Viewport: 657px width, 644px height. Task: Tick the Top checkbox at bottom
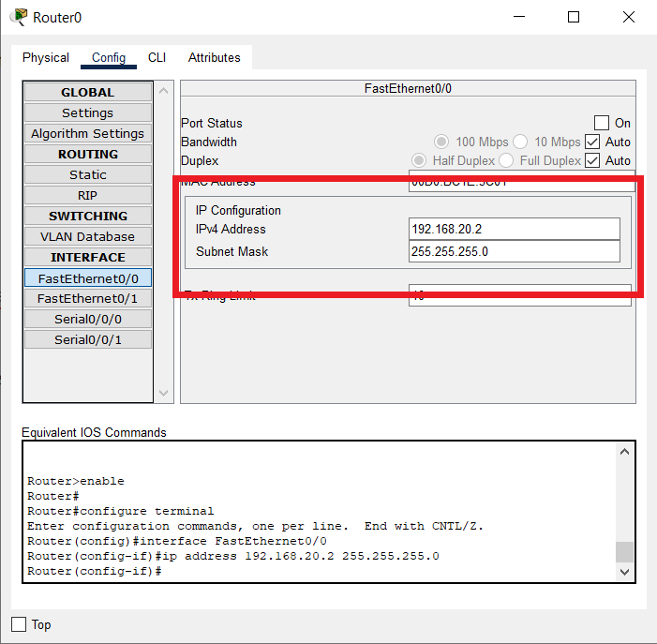[19, 624]
